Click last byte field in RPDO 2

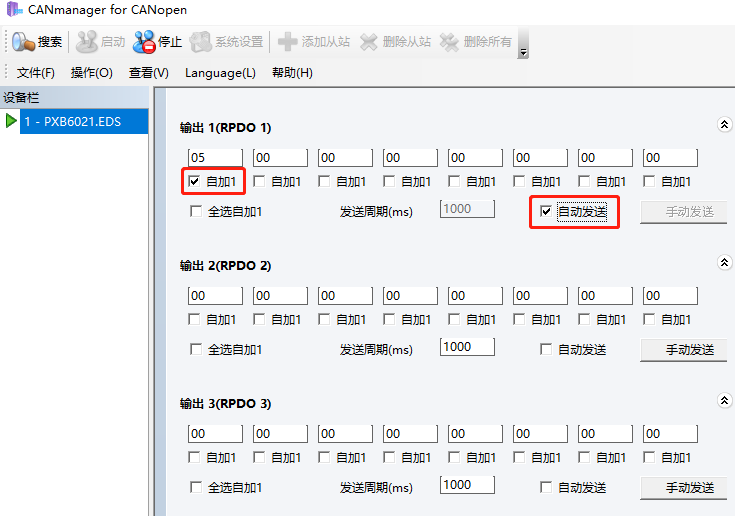[x=670, y=296]
